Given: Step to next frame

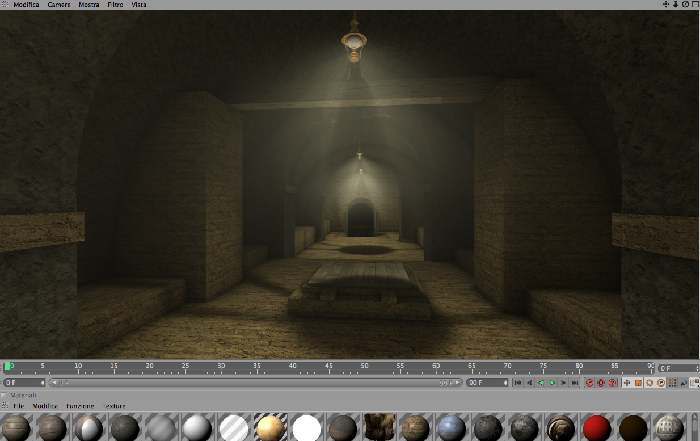Looking at the screenshot, I should 564,383.
